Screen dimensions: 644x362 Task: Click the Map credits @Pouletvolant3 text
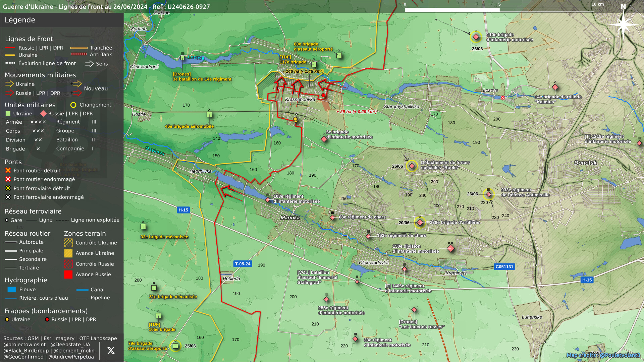click(603, 355)
